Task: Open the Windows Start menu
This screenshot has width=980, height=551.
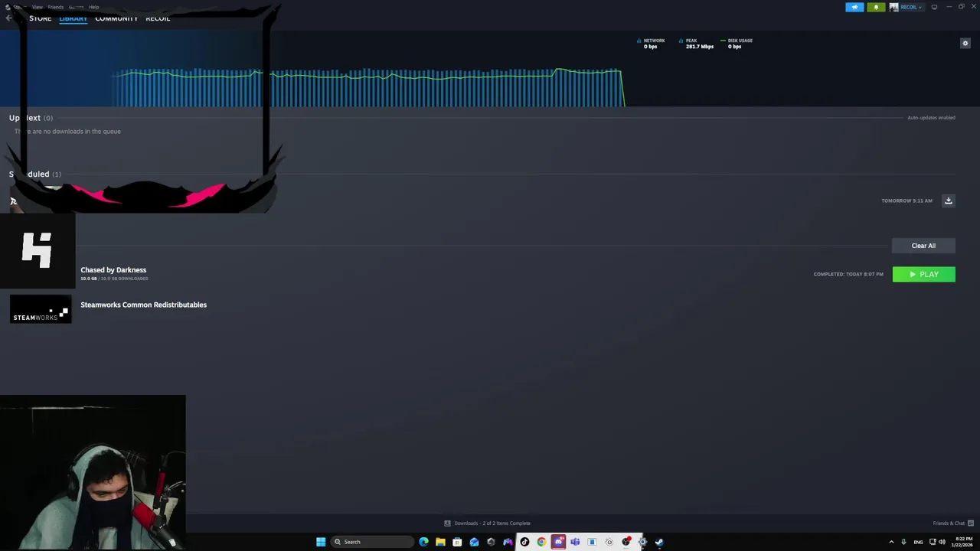Action: [321, 542]
